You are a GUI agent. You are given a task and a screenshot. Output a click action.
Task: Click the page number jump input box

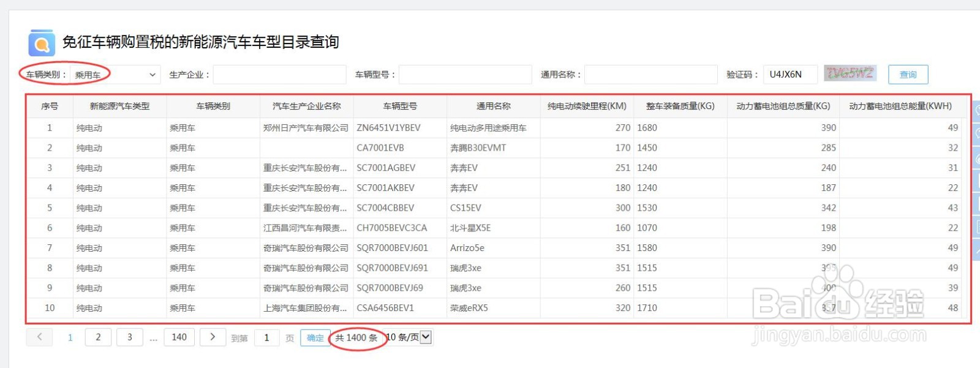tap(266, 337)
